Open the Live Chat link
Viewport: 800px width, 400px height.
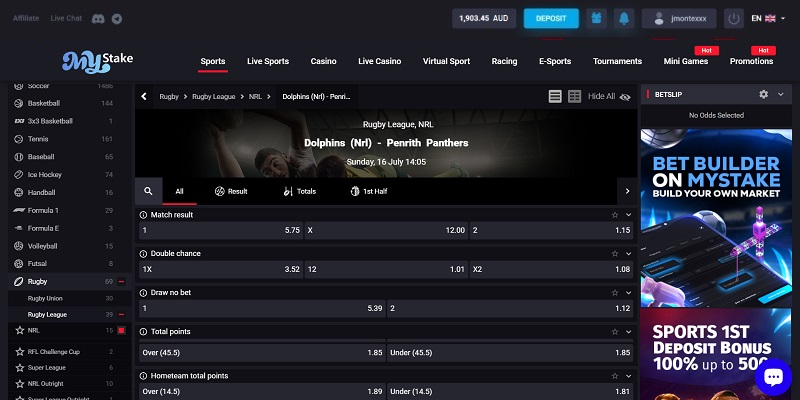click(66, 18)
